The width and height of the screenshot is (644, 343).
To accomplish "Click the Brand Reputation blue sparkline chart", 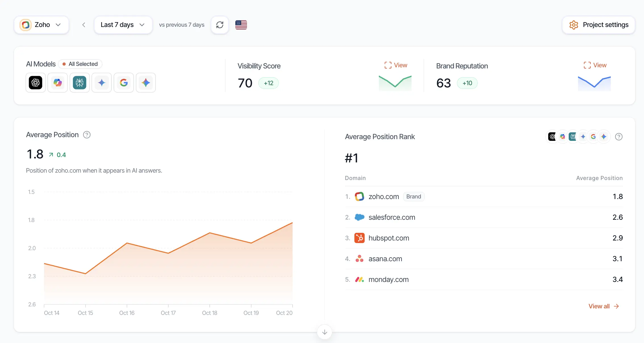I will point(594,83).
